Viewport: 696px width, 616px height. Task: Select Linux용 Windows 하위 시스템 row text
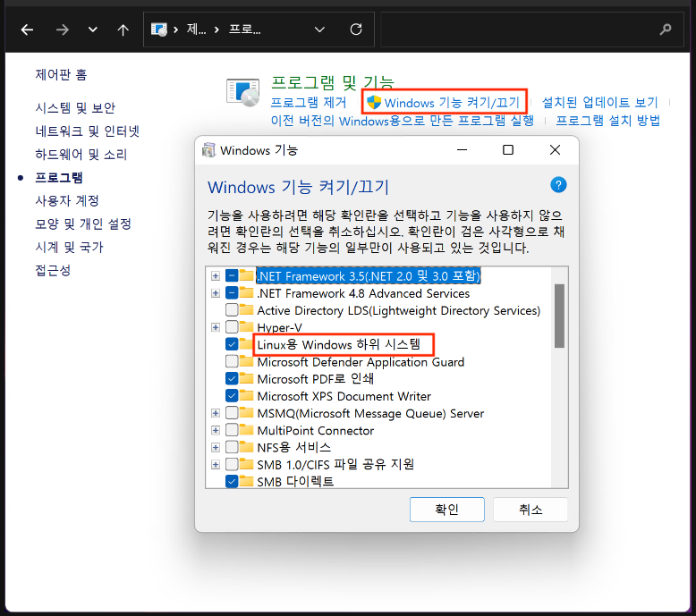point(339,344)
